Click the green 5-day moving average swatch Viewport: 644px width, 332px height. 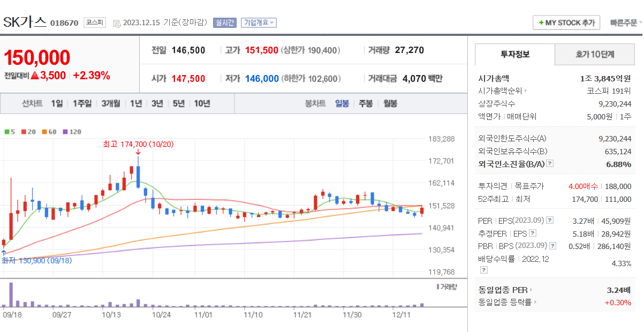[6, 131]
